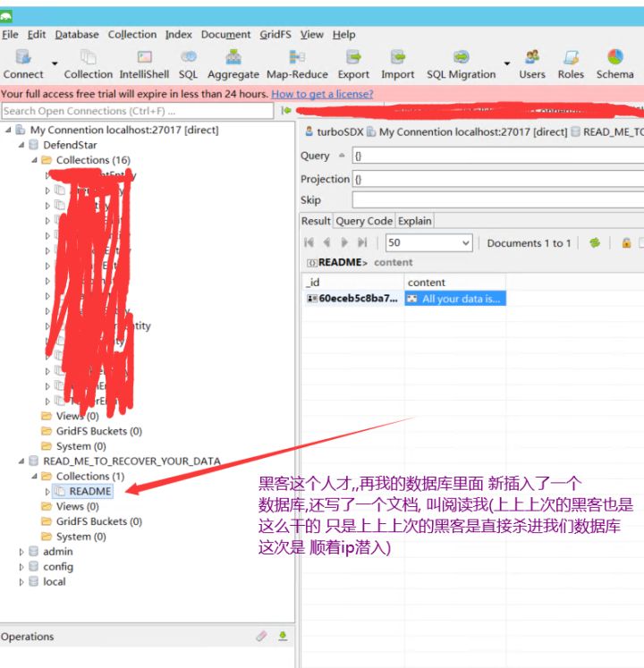Expand the admin database node
This screenshot has width=644, height=668.
click(x=21, y=552)
